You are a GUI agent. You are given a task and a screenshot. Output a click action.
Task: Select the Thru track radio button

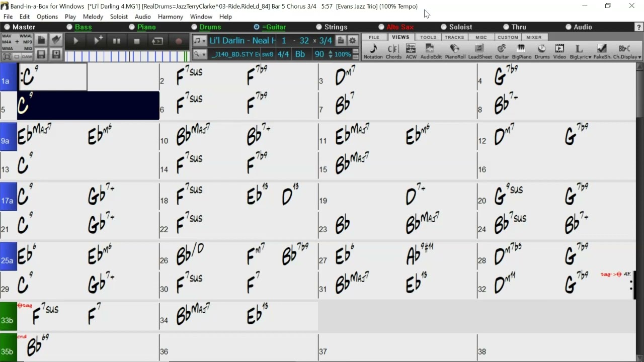click(x=506, y=27)
